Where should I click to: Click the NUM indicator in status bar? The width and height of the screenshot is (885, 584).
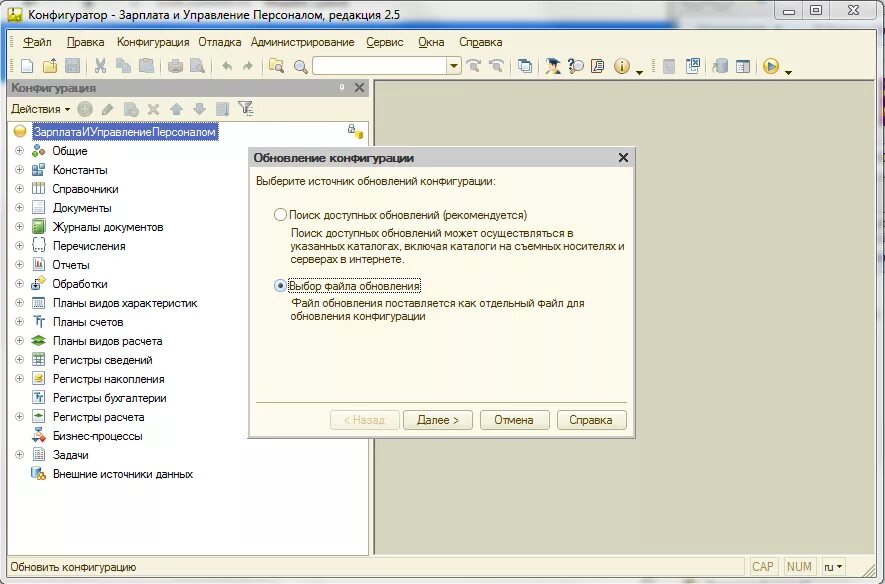tap(799, 567)
